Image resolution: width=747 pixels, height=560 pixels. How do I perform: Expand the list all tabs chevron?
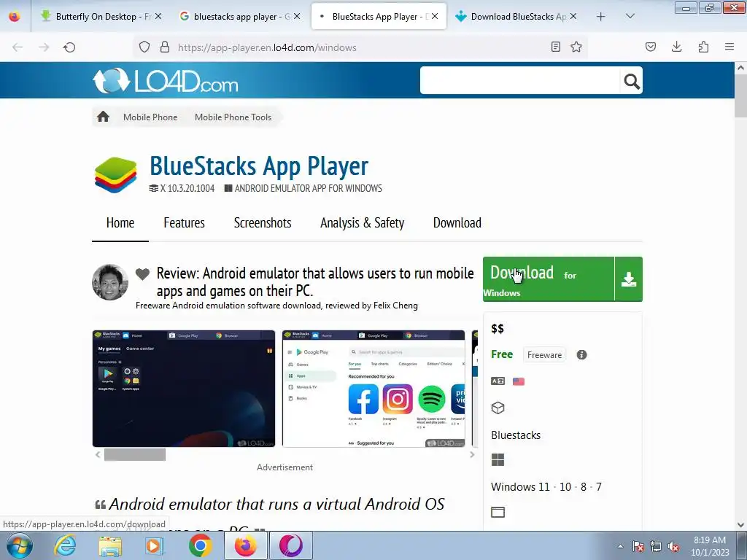click(x=630, y=17)
